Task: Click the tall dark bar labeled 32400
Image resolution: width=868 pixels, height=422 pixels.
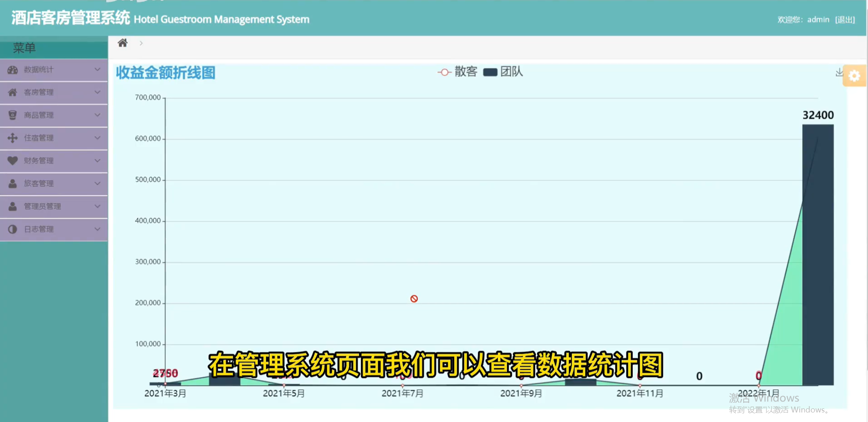Action: [818, 255]
